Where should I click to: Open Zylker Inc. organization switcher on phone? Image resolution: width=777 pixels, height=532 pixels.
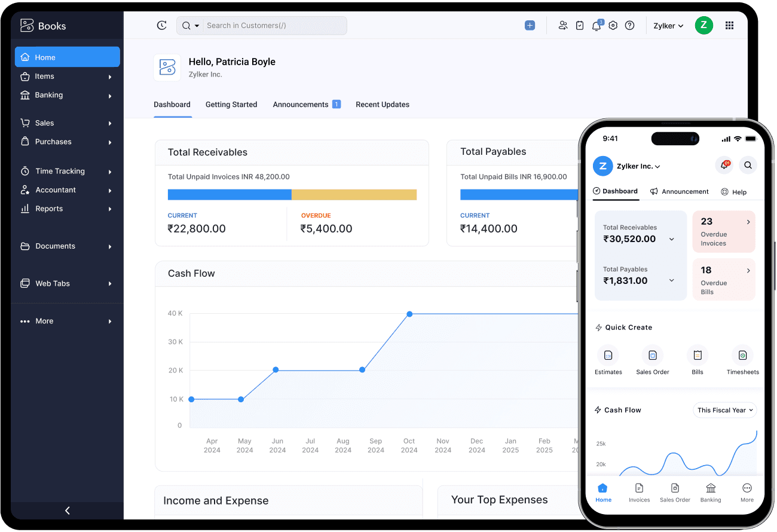coord(638,166)
